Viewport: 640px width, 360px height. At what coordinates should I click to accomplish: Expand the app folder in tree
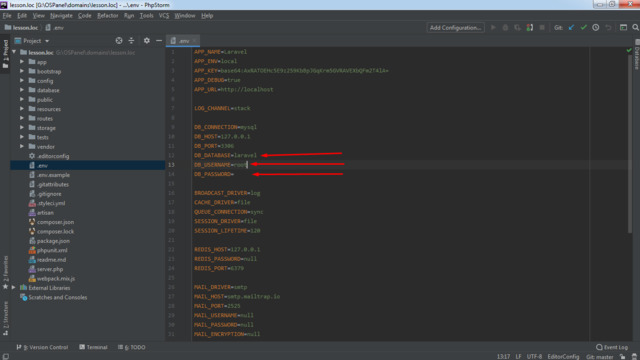pyautogui.click(x=22, y=62)
